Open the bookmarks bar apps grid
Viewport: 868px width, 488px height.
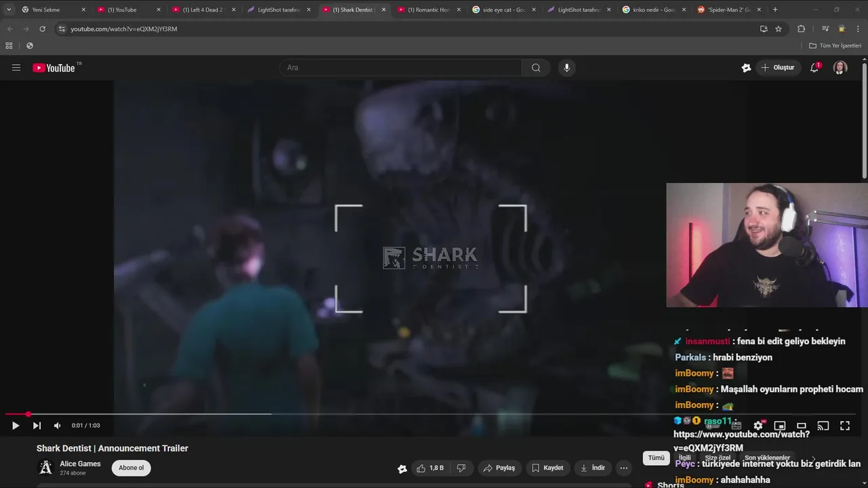coord(9,45)
